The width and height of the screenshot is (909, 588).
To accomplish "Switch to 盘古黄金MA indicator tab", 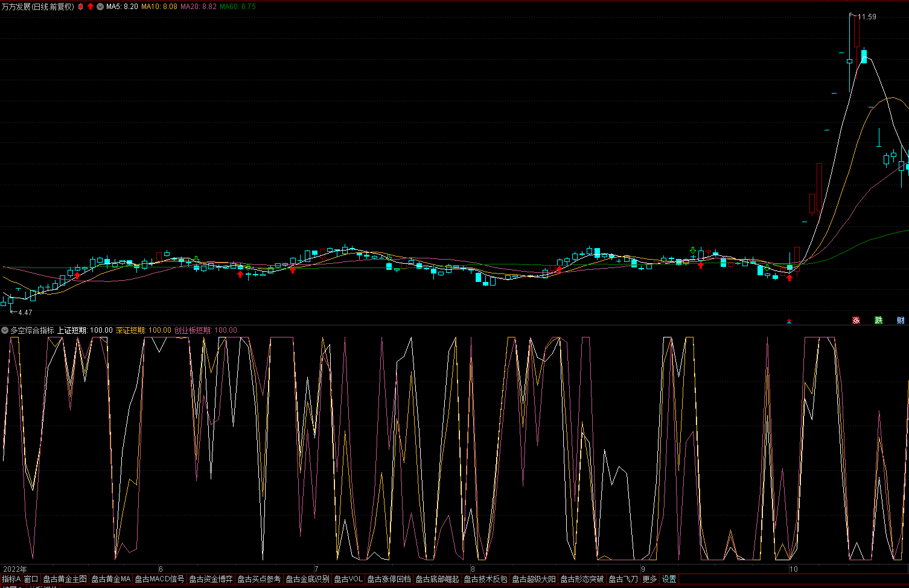I will coord(110,579).
